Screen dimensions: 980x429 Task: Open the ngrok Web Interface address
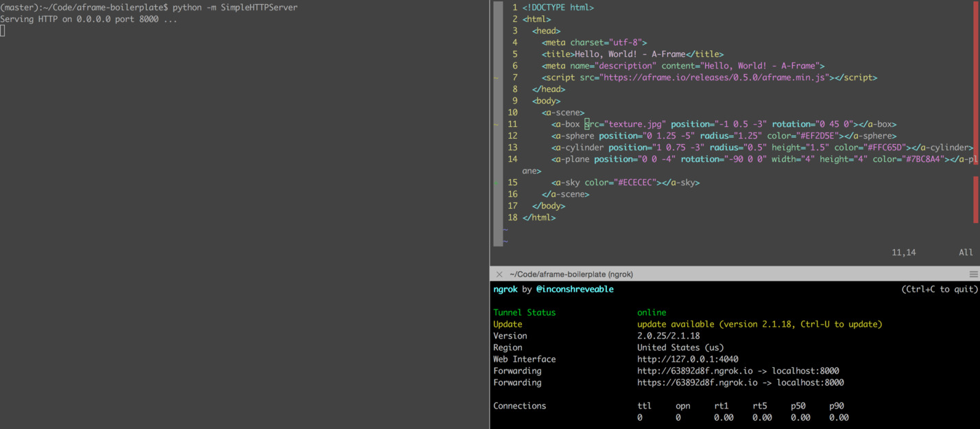(x=687, y=359)
